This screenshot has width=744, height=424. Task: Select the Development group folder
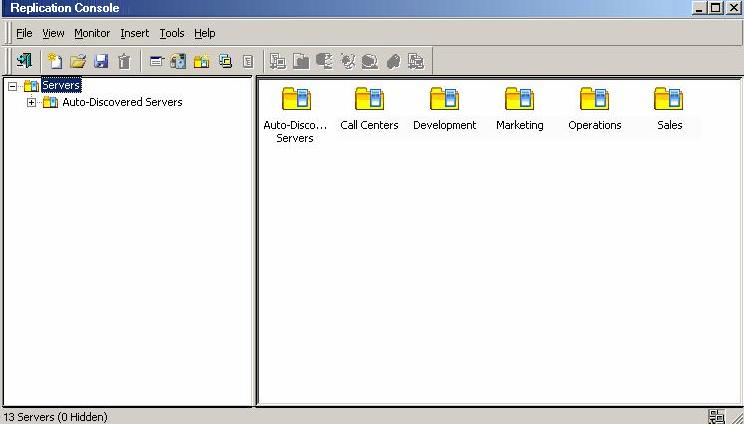pos(444,99)
